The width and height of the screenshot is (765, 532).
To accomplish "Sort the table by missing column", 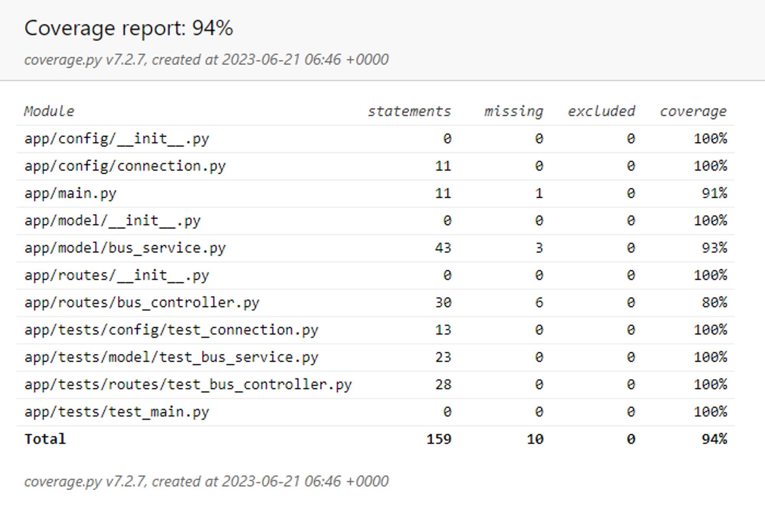I will [514, 111].
